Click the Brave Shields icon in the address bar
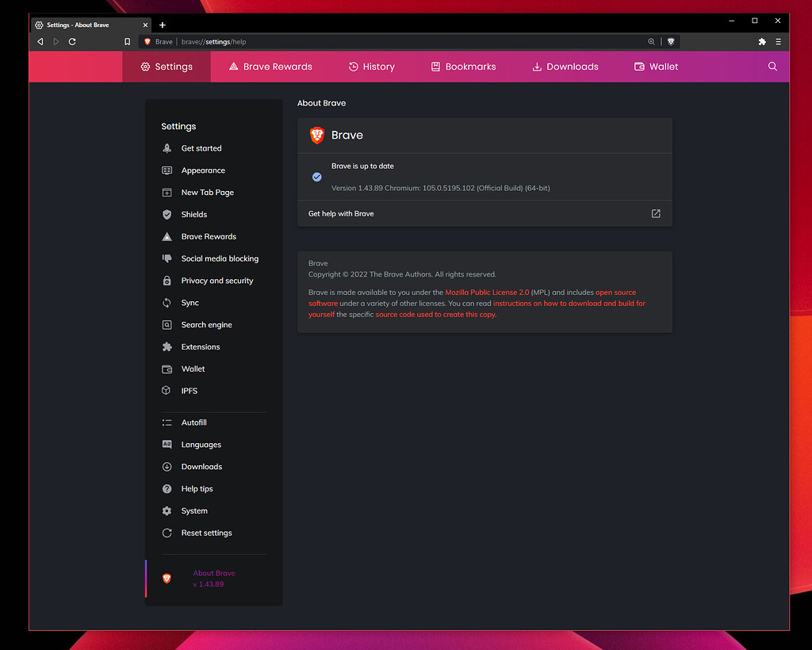This screenshot has width=812, height=650. click(671, 41)
